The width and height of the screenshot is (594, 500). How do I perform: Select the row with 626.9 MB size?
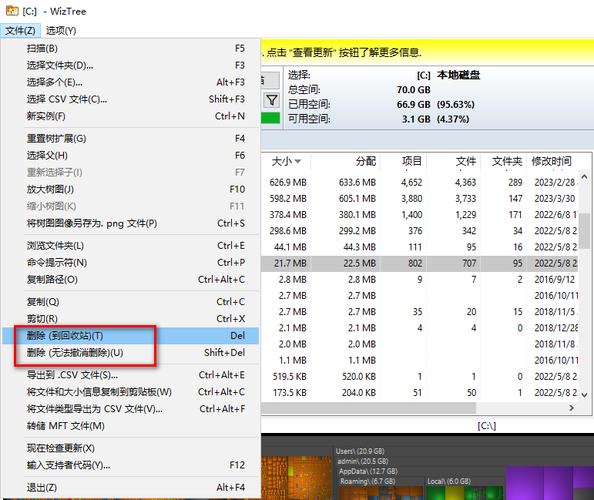click(x=420, y=182)
